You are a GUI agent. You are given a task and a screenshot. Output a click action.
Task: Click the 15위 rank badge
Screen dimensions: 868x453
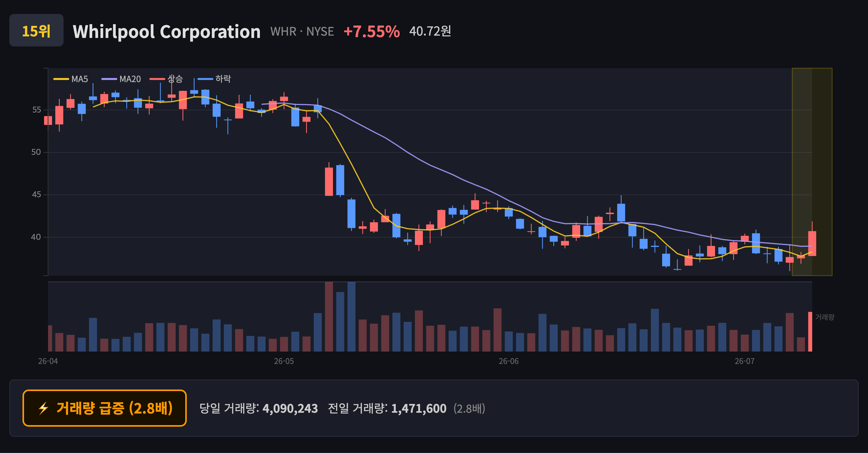pyautogui.click(x=36, y=30)
